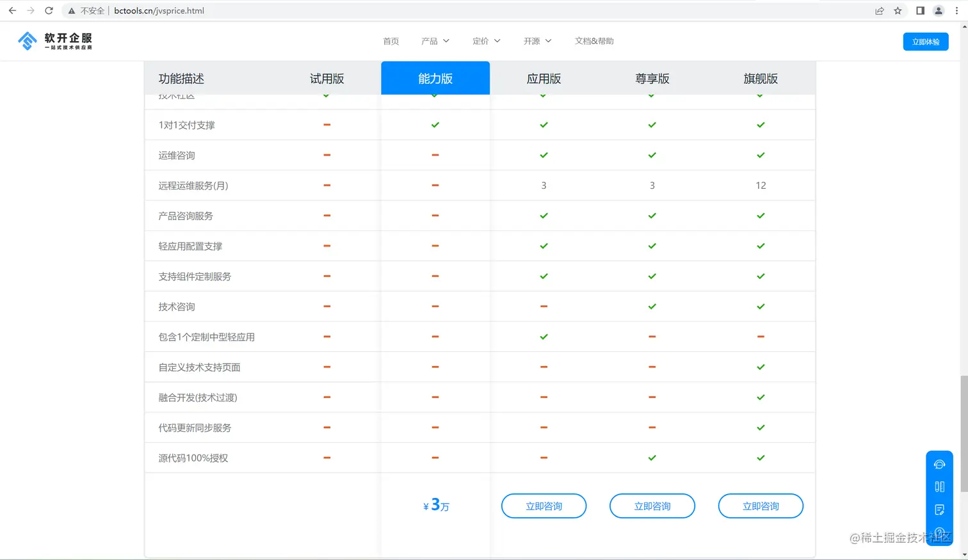The image size is (968, 560).
Task: Click 立即咨询 under 尊享版 column
Action: [652, 506]
